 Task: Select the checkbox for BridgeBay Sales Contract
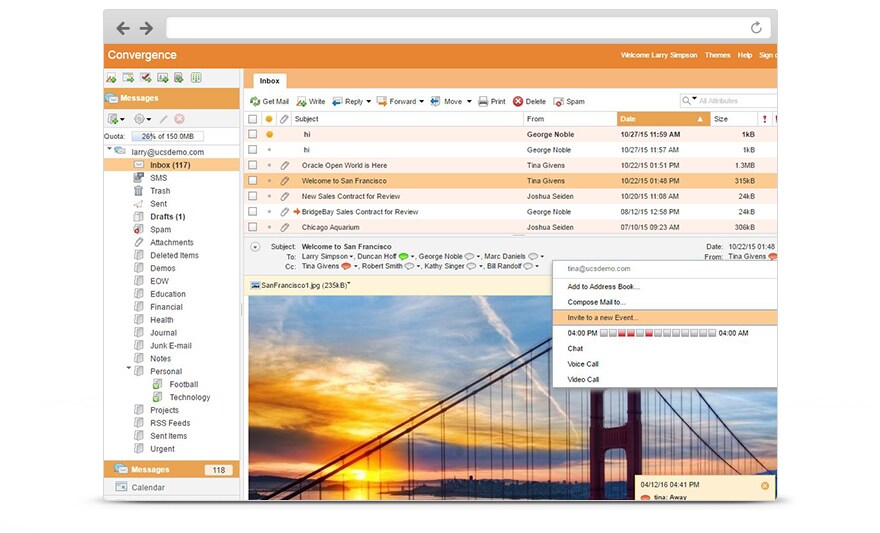253,212
